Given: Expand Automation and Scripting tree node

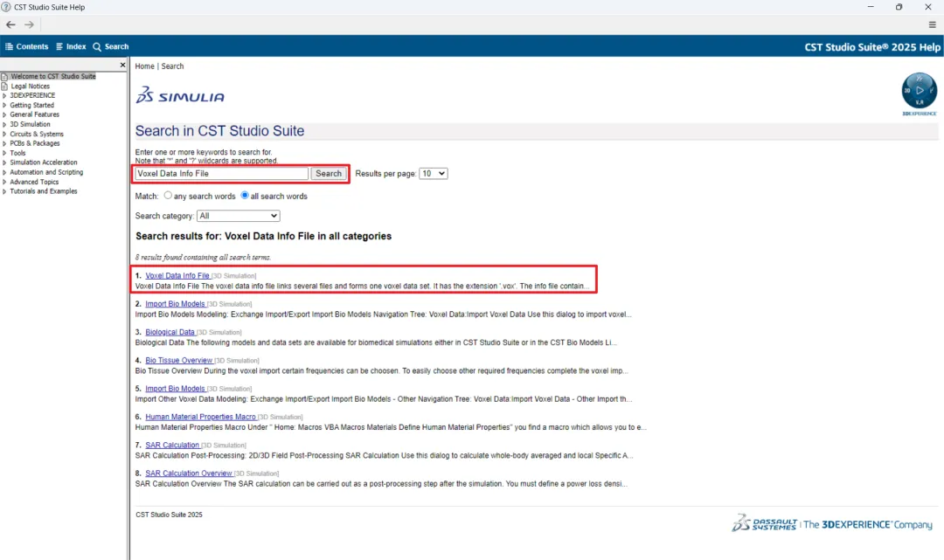Looking at the screenshot, I should [4, 172].
